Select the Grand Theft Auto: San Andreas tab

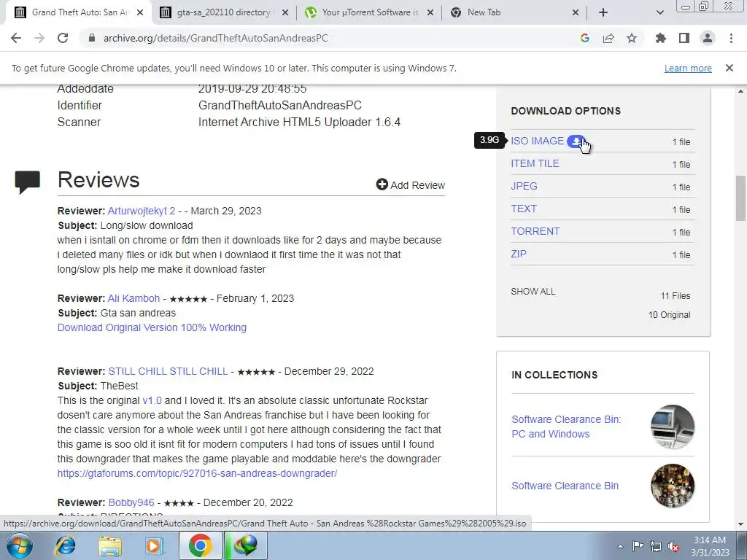[80, 12]
